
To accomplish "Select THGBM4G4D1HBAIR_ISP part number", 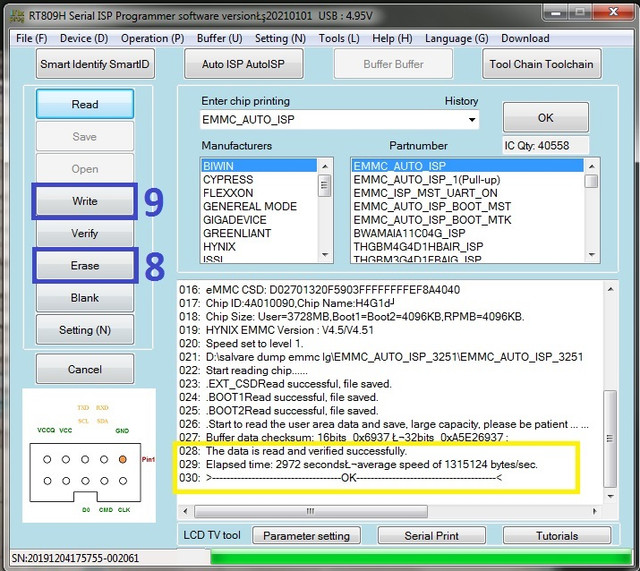I will coord(467,247).
